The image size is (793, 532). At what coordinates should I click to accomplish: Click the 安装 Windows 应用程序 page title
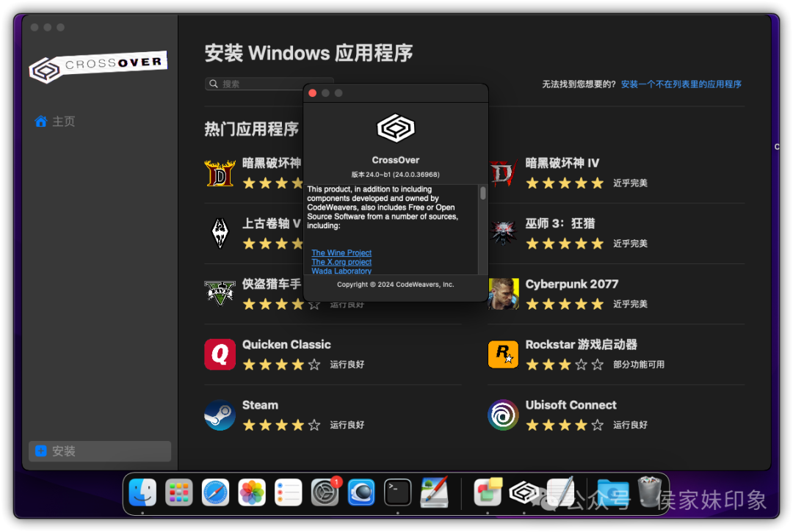coord(308,53)
